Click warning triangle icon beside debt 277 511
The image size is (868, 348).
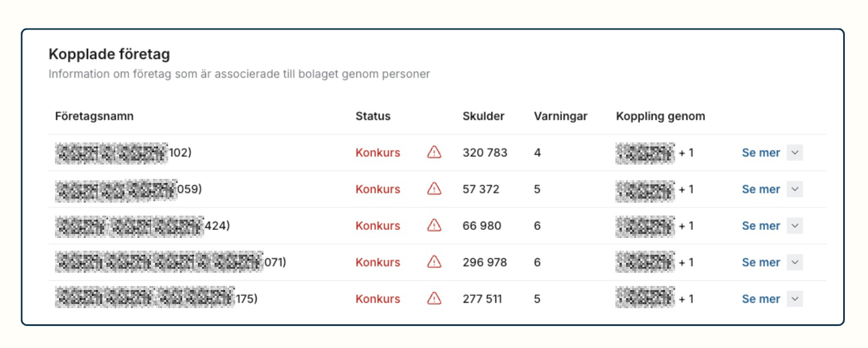pyautogui.click(x=434, y=298)
